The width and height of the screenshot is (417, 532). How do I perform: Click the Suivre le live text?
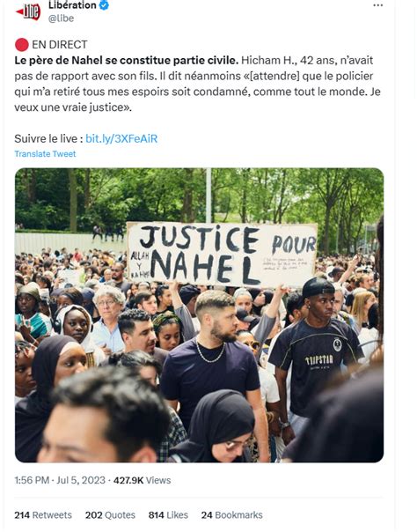(48, 139)
